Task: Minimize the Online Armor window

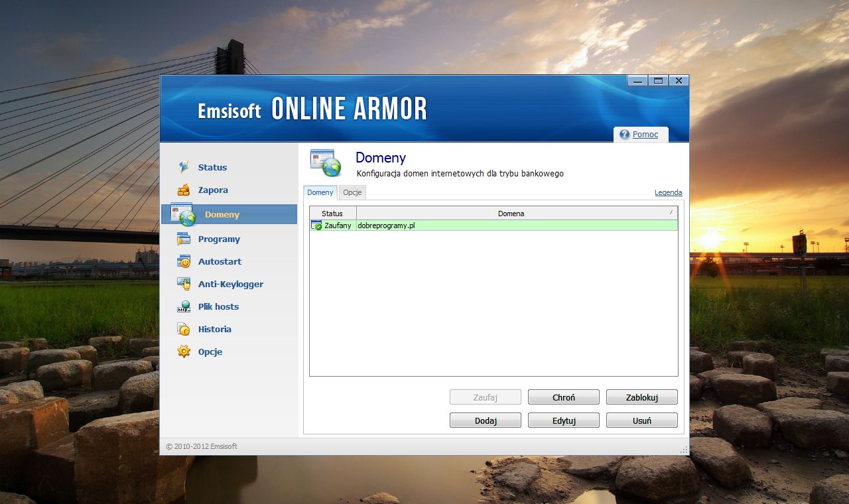Action: coord(638,81)
